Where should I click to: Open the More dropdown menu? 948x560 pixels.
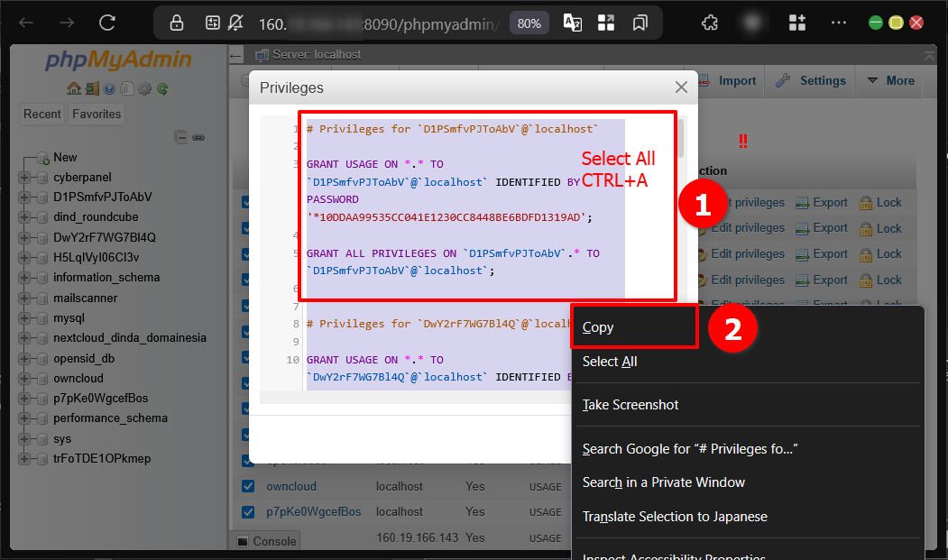(890, 81)
